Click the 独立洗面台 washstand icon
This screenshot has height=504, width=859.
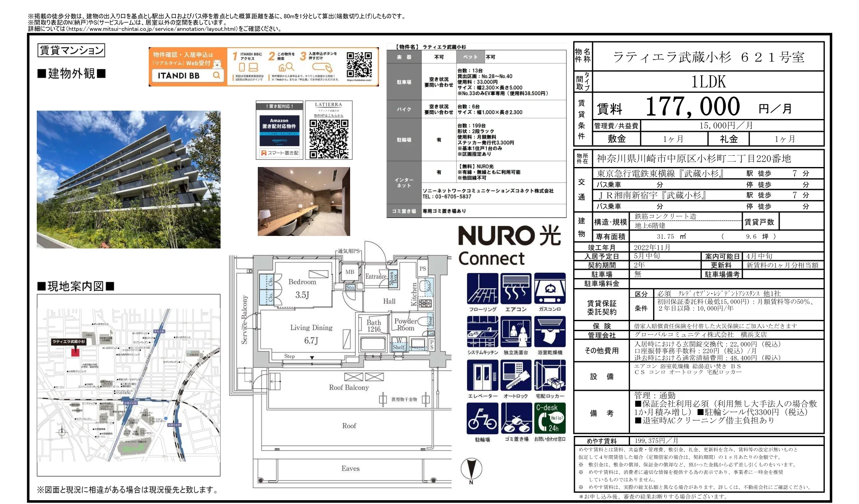[516, 332]
